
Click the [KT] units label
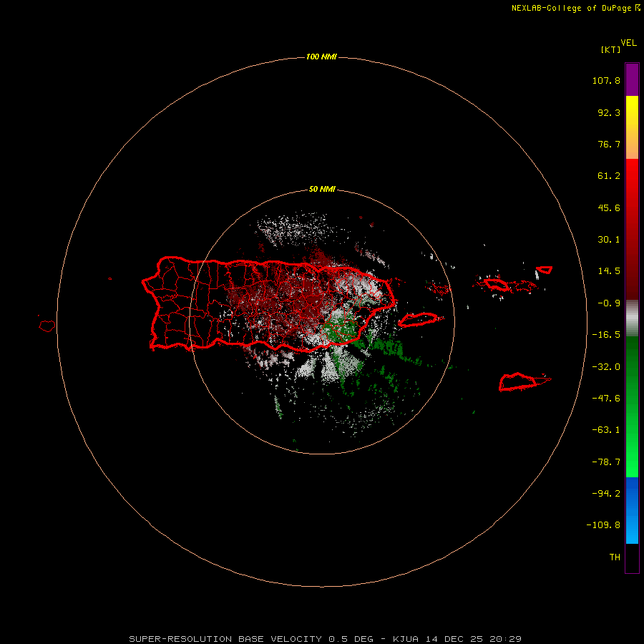610,49
